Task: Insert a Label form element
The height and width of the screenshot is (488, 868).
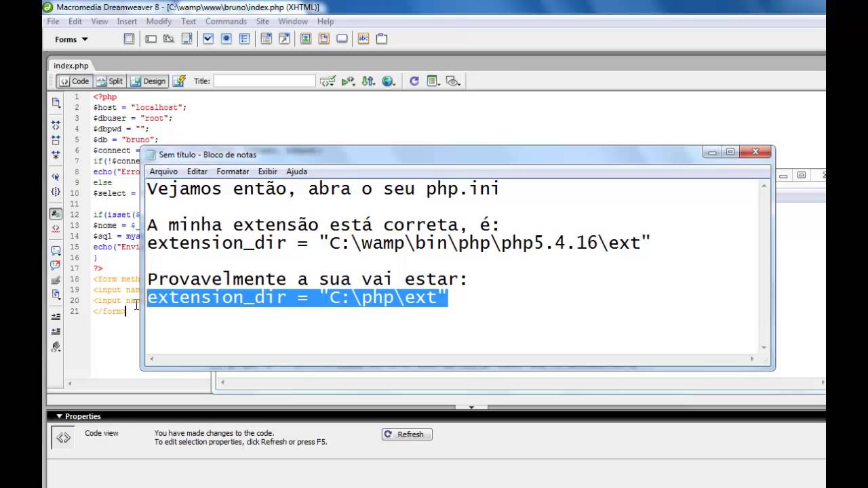Action: (x=363, y=39)
